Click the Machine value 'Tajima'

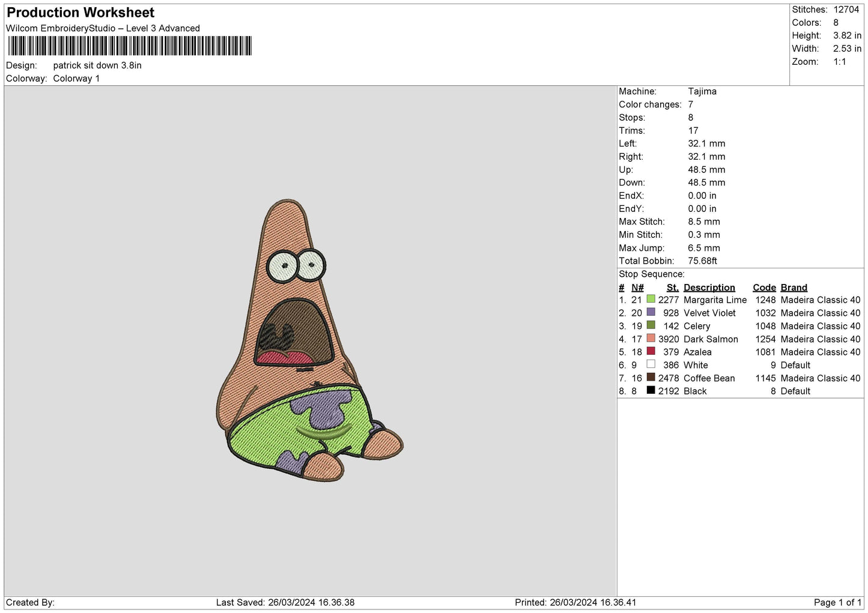tap(702, 91)
